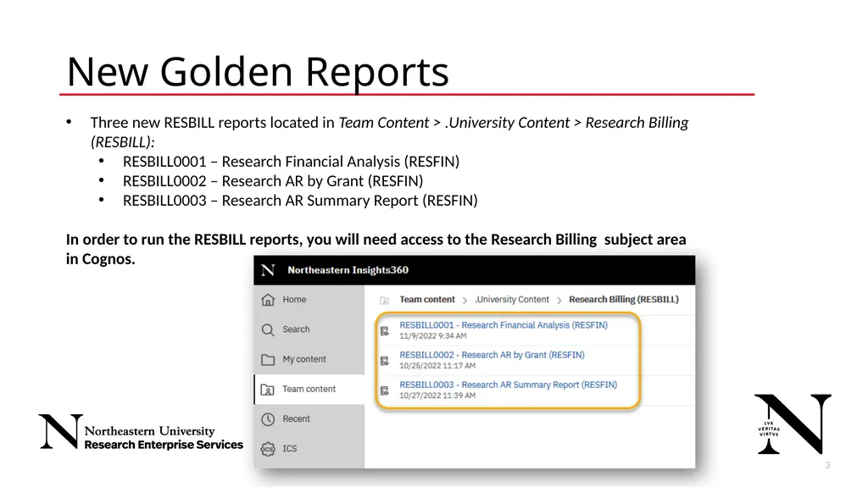Viewport: 868px width, 487px height.
Task: Select Team content in the sidebar
Action: 309,389
